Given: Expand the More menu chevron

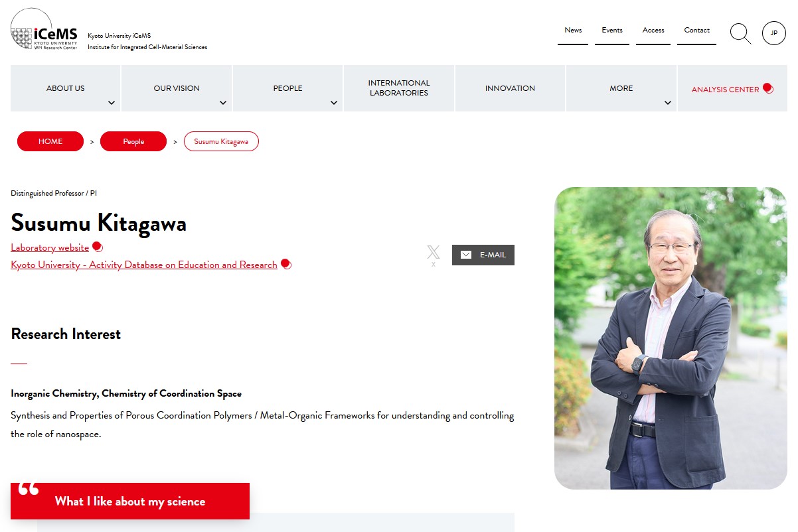Looking at the screenshot, I should coord(668,103).
